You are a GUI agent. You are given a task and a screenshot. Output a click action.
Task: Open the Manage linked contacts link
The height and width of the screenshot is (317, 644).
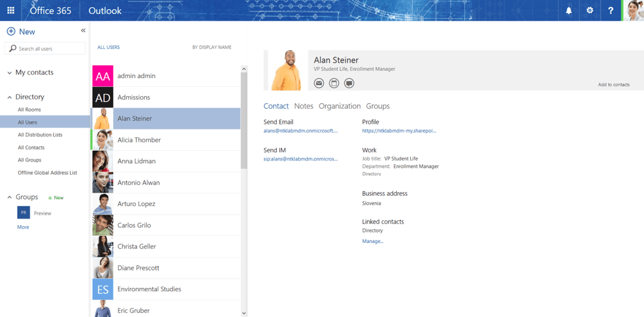[x=372, y=241]
